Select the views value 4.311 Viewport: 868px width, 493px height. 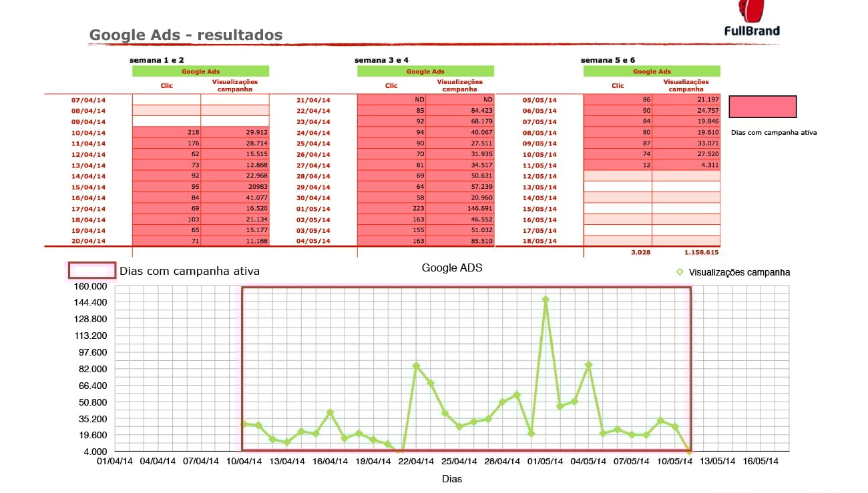(x=709, y=165)
